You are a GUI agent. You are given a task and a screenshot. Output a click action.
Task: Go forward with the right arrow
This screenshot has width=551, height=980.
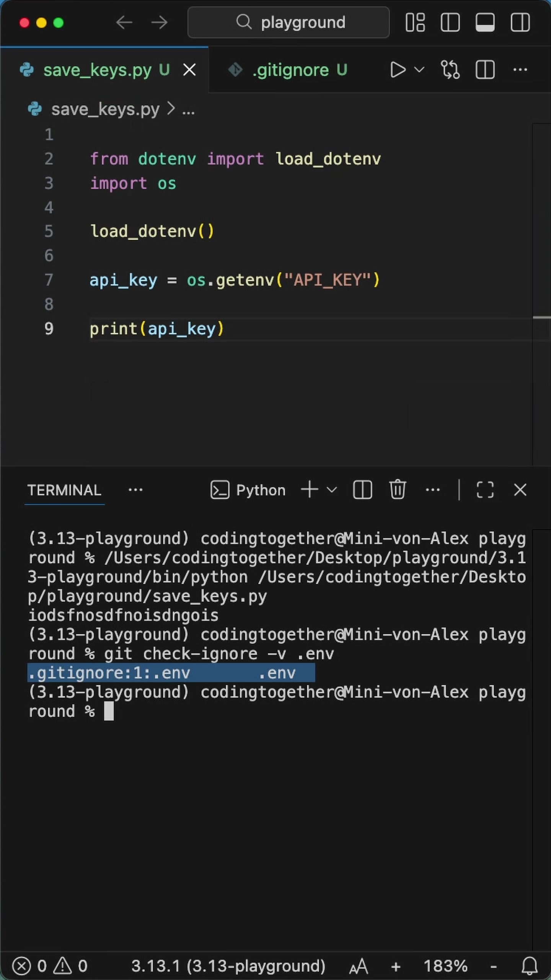tap(159, 22)
